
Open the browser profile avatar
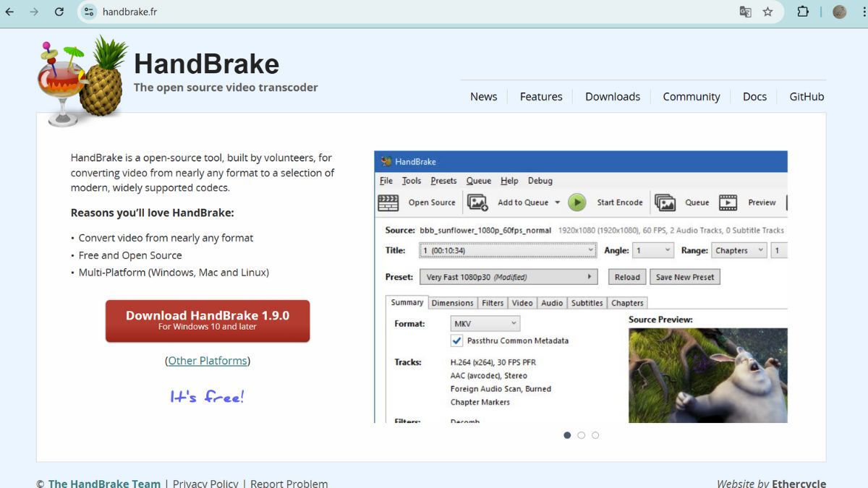840,12
